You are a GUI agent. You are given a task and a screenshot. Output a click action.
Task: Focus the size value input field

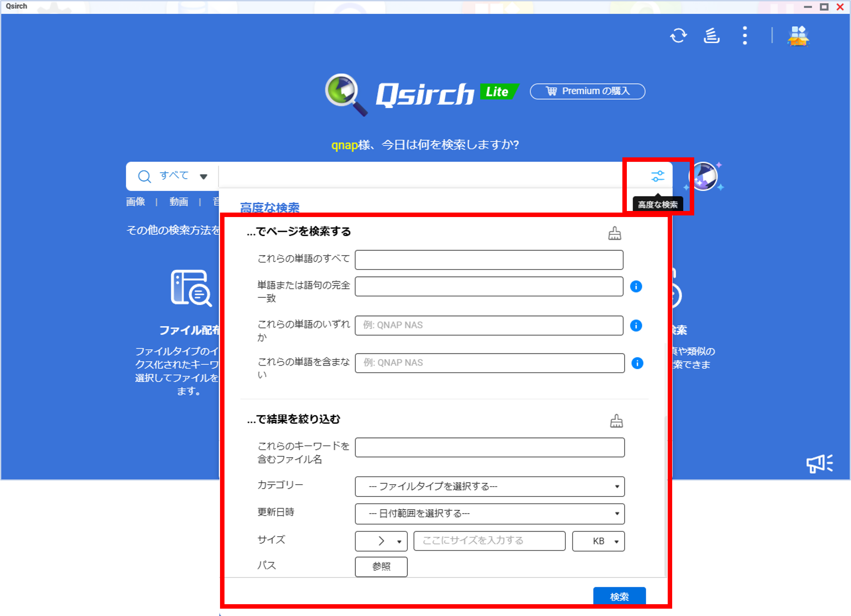coord(489,541)
